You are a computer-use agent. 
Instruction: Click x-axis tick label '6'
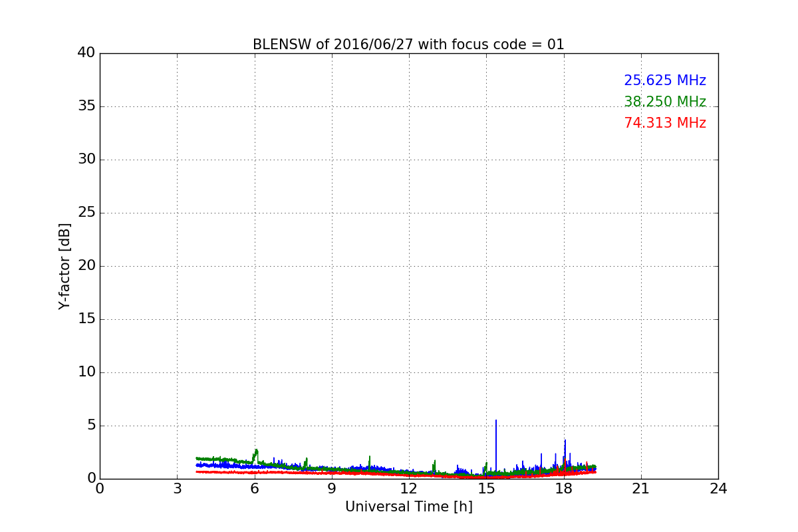click(254, 489)
